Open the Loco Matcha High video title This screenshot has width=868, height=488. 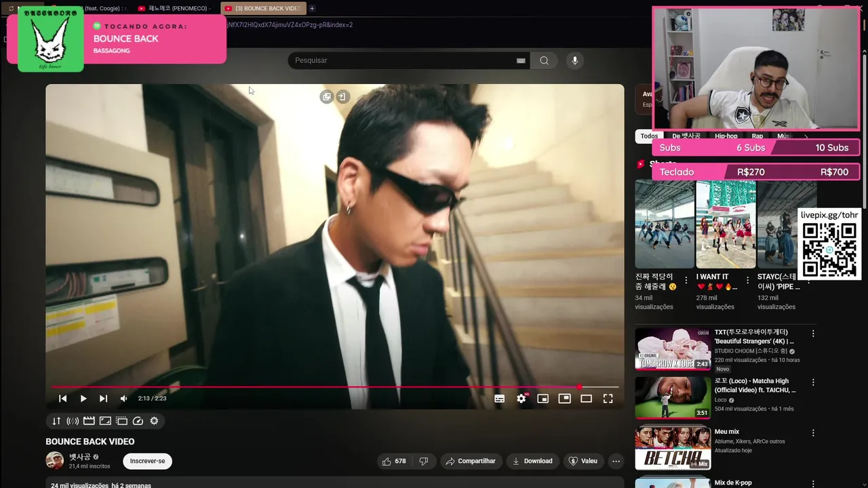point(755,386)
